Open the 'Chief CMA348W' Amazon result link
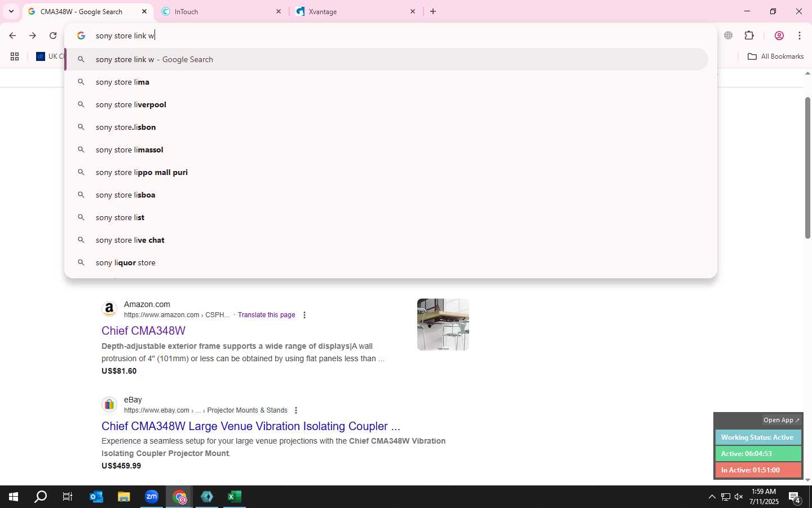Screen dimensions: 812x508 tap(143, 331)
